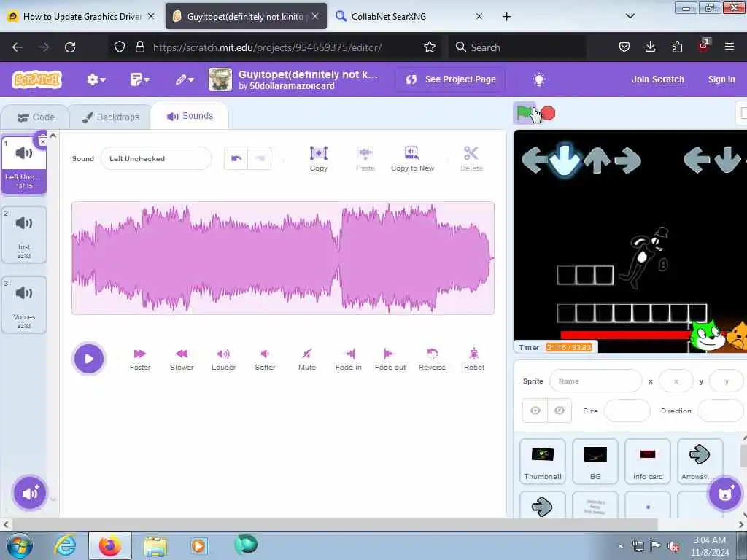This screenshot has height=560, width=747.
Task: Copy the selected sound region
Action: tap(319, 158)
